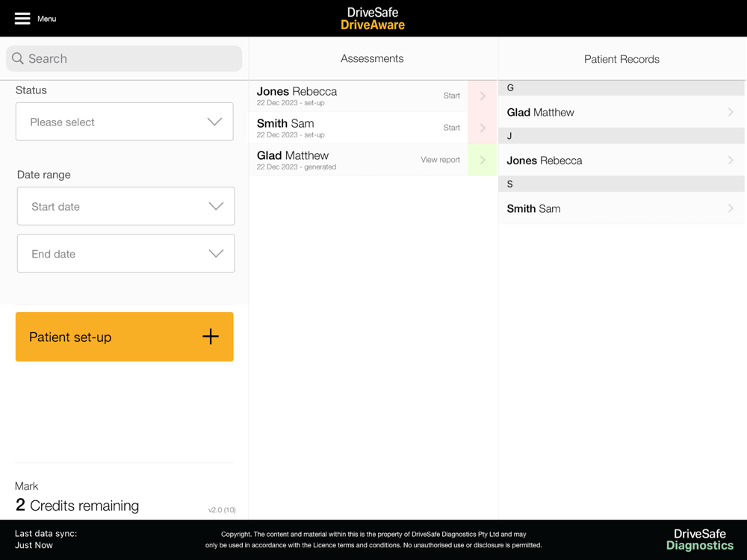The height and width of the screenshot is (560, 747).
Task: Click Smith Sam assessment name
Action: (285, 123)
